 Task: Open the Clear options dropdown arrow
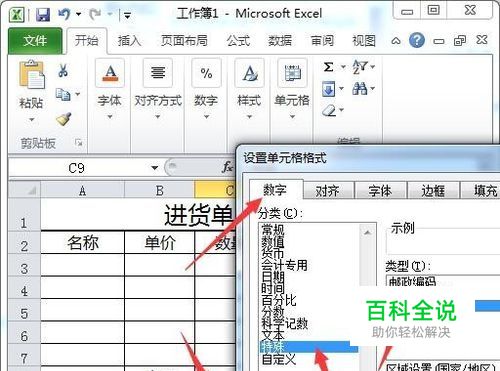tap(341, 110)
